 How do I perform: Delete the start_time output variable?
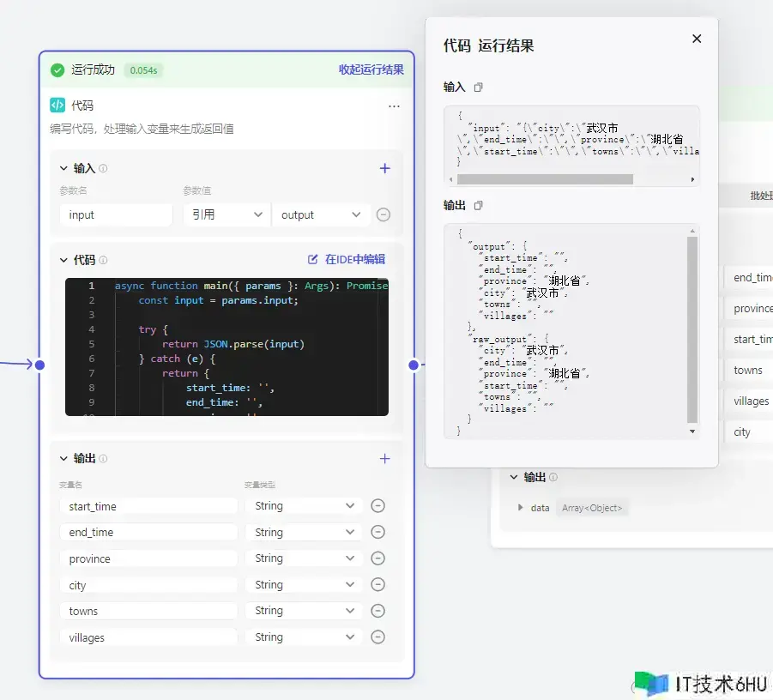click(377, 506)
